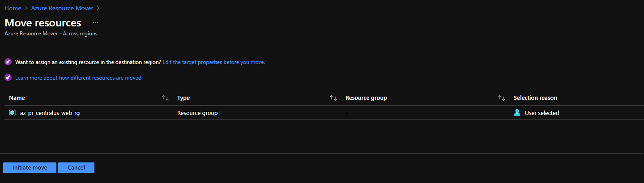
Task: Click the 'Resource group' type cell
Action: pos(197,113)
